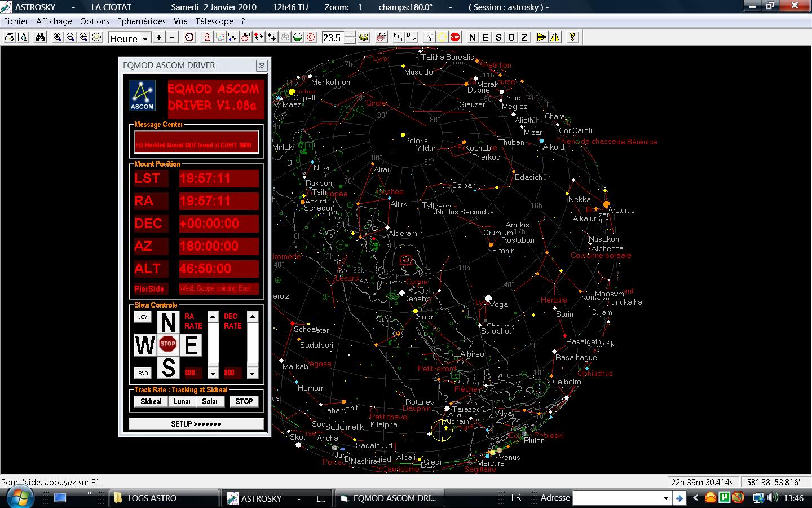
Task: Click the JOY button in Slew Controls
Action: point(143,317)
